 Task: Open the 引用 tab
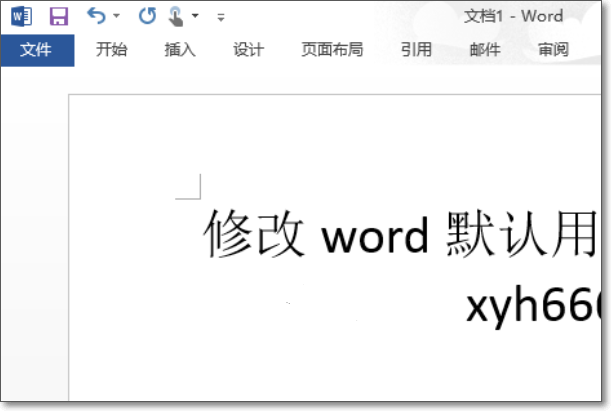tap(417, 50)
